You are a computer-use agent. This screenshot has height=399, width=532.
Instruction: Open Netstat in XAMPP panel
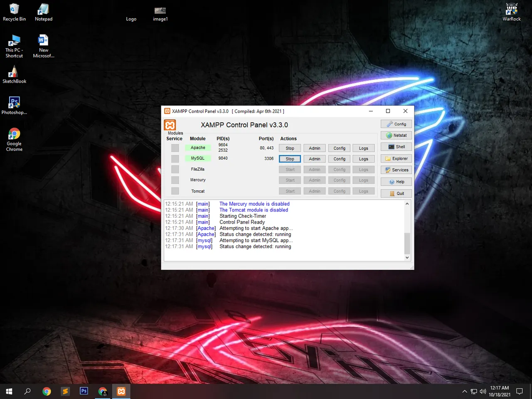pos(396,135)
